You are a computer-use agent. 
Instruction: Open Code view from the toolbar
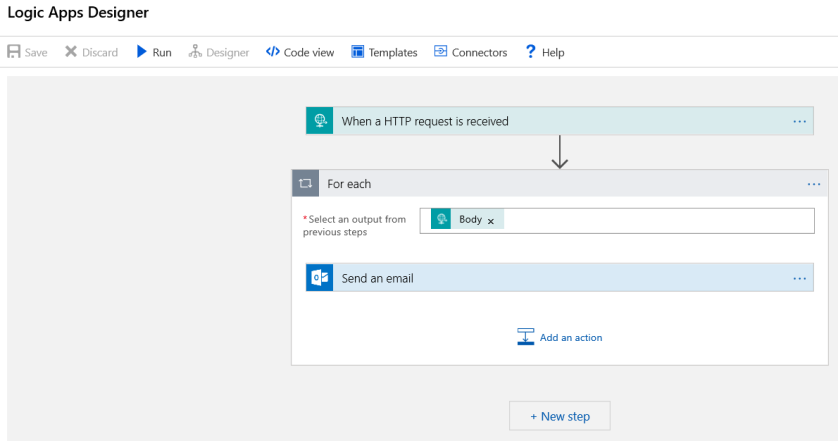(x=300, y=52)
